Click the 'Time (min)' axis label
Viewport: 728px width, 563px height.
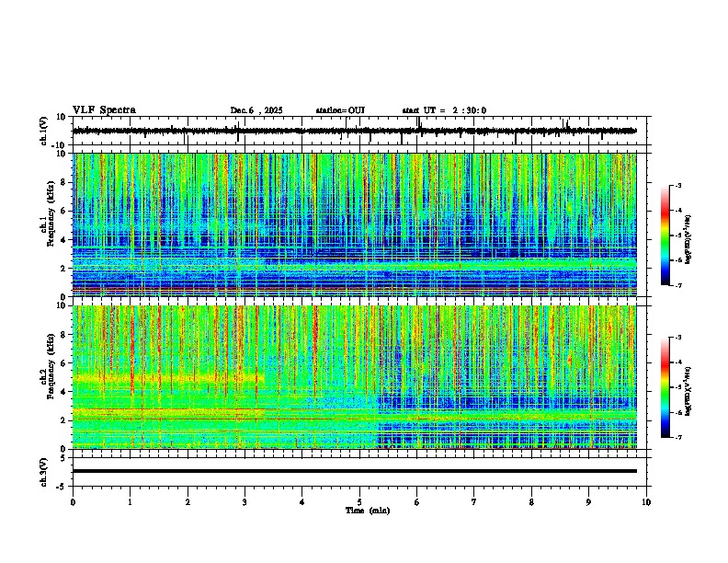tap(368, 511)
